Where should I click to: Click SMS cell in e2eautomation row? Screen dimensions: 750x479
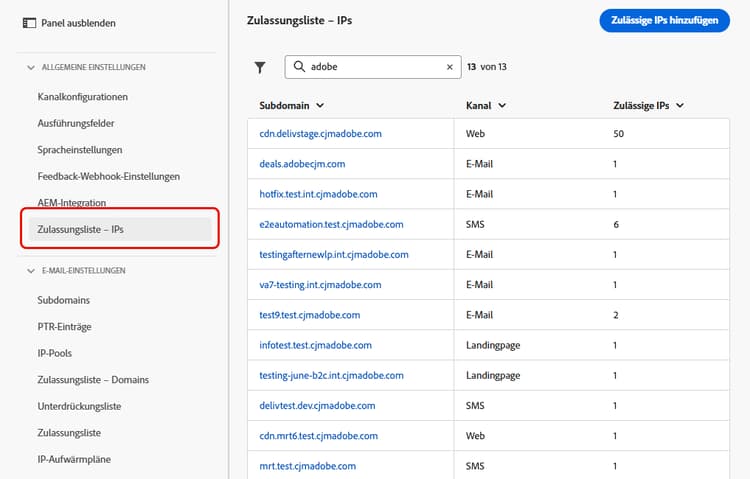click(475, 224)
